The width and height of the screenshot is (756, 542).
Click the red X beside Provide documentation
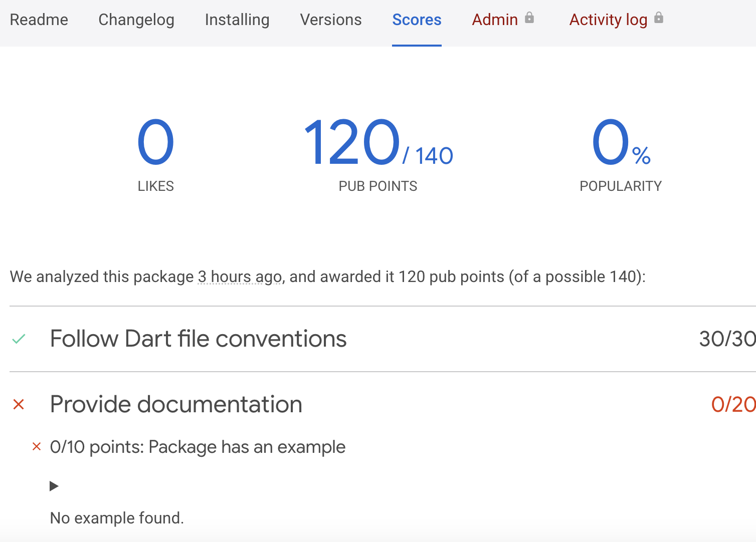point(19,404)
